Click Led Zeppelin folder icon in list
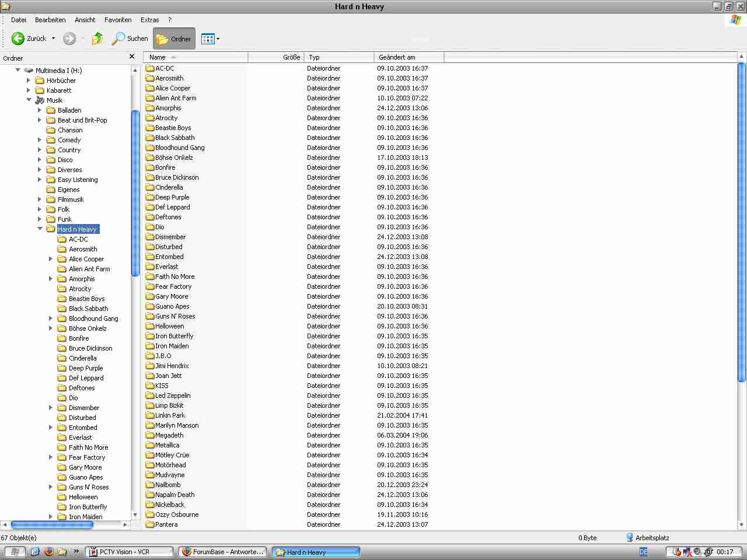The width and height of the screenshot is (747, 560). tap(150, 395)
